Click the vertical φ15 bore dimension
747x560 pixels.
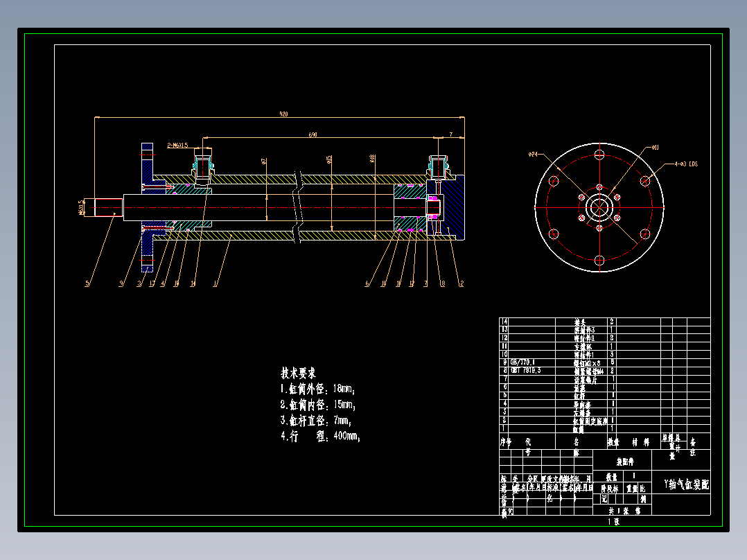click(x=329, y=159)
